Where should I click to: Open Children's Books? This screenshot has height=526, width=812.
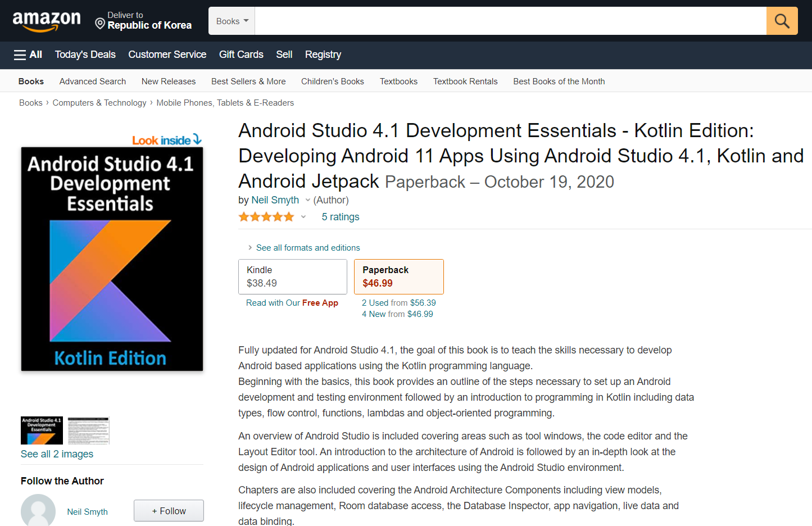click(x=333, y=81)
